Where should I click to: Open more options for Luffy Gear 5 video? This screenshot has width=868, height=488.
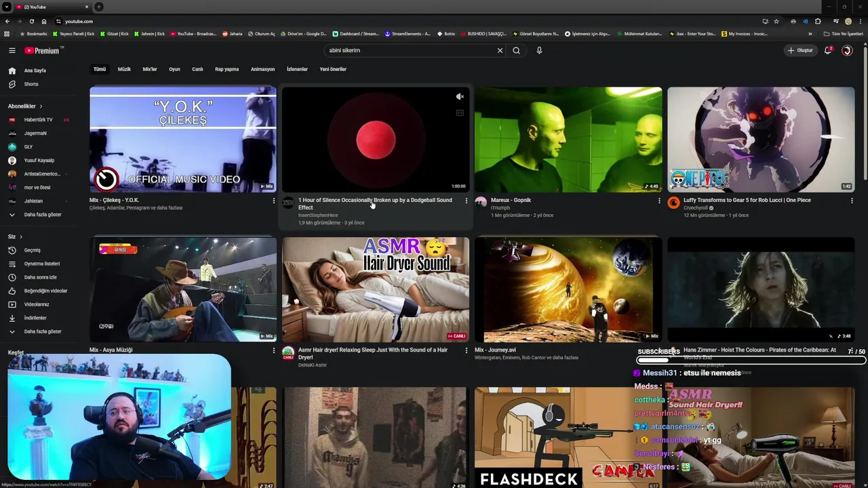pos(852,201)
